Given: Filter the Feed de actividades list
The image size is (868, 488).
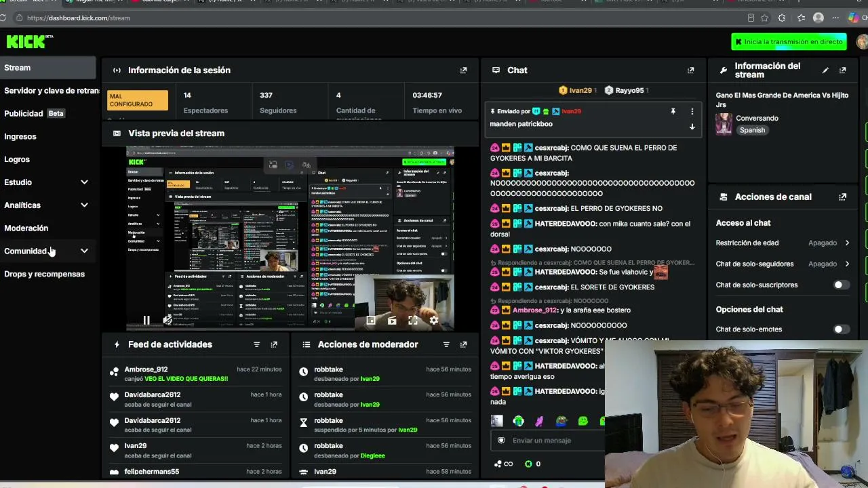Looking at the screenshot, I should [x=257, y=345].
